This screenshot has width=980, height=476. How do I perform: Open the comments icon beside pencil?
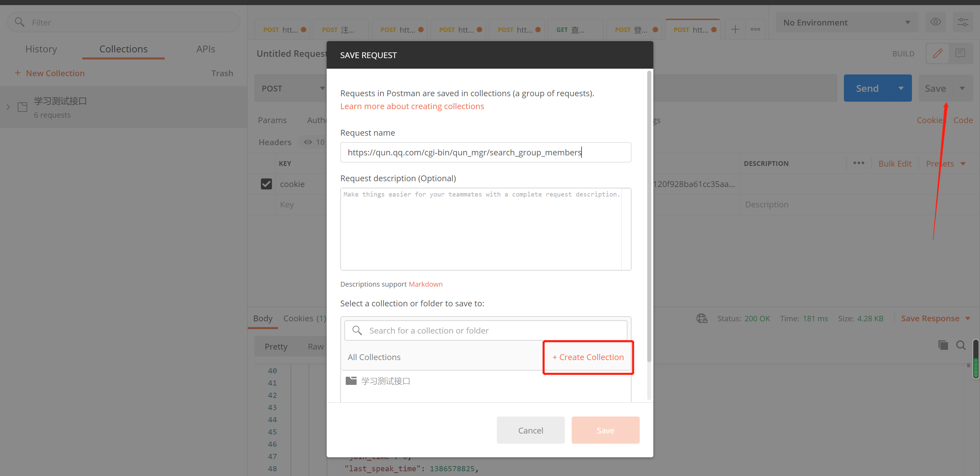click(x=960, y=53)
